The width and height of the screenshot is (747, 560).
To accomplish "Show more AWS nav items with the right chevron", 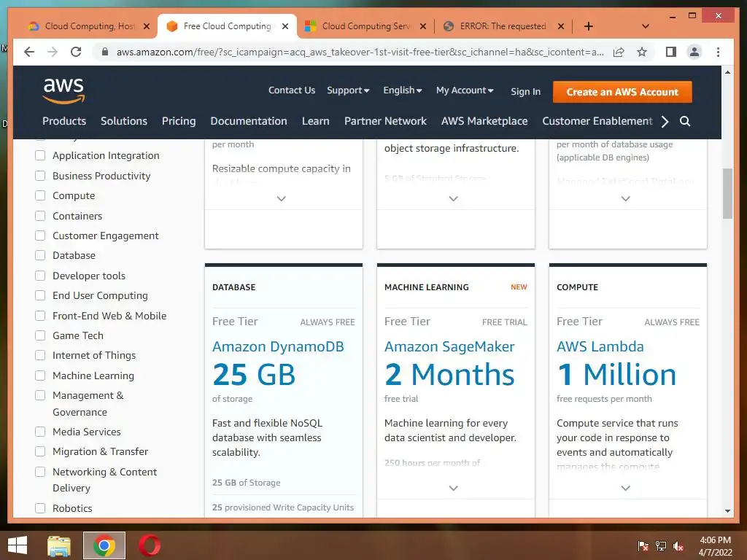I will 665,121.
